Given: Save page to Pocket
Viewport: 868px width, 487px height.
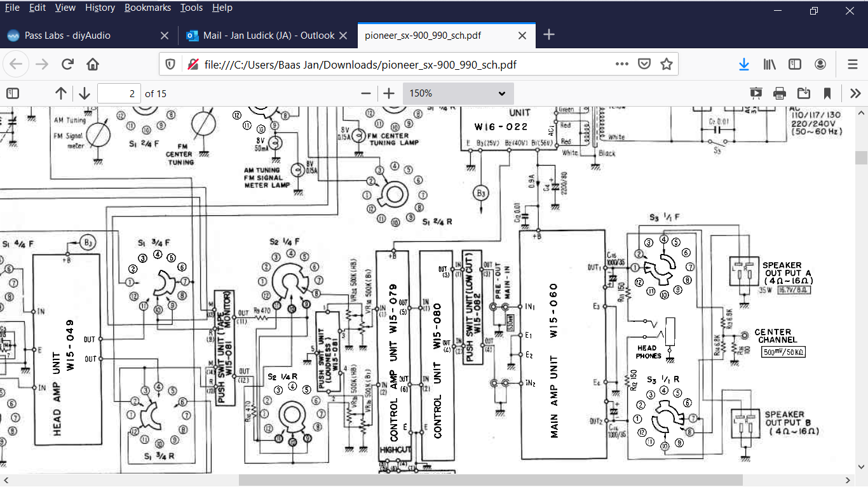Looking at the screenshot, I should [644, 64].
